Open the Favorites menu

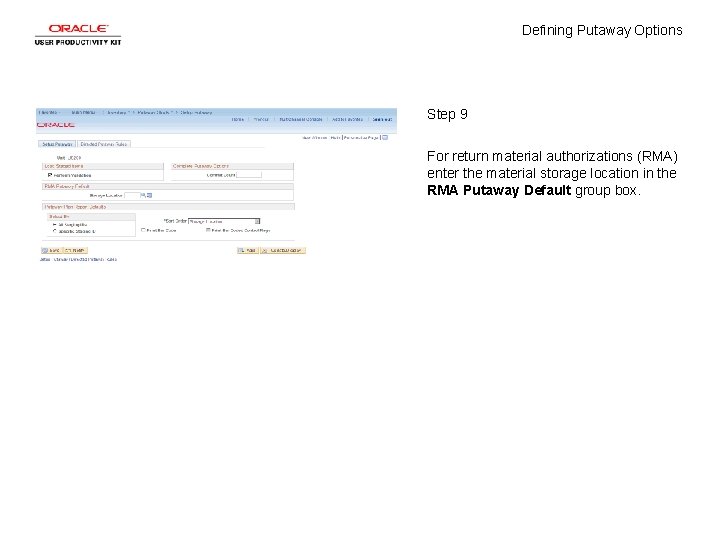click(x=49, y=112)
